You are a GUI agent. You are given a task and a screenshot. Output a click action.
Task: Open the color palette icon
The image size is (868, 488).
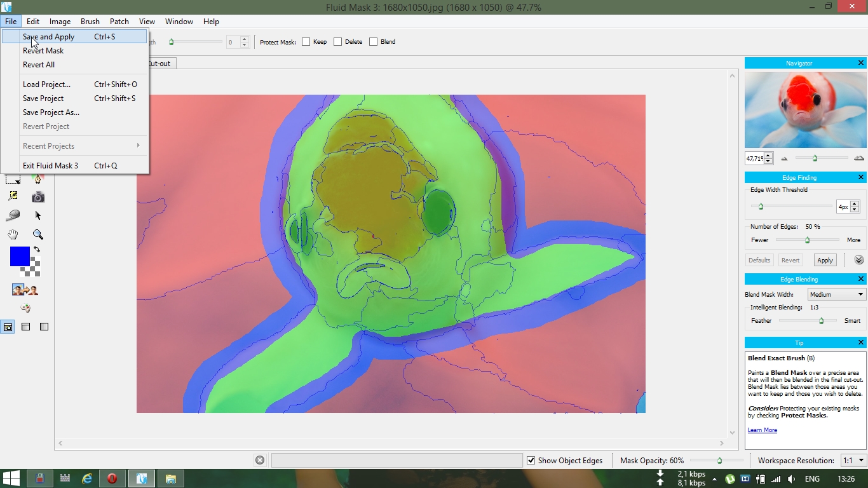[25, 308]
